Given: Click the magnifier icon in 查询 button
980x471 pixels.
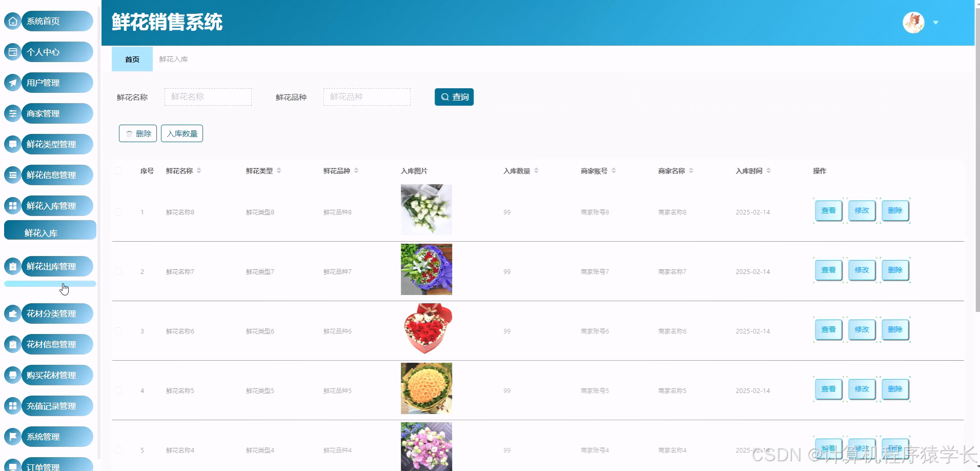Looking at the screenshot, I should 445,96.
